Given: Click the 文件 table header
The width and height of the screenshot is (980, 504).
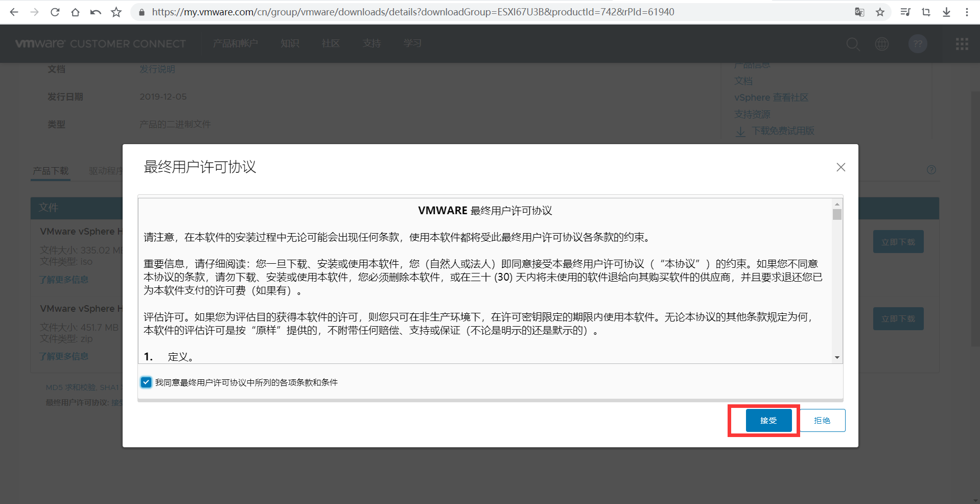Looking at the screenshot, I should coord(49,208).
